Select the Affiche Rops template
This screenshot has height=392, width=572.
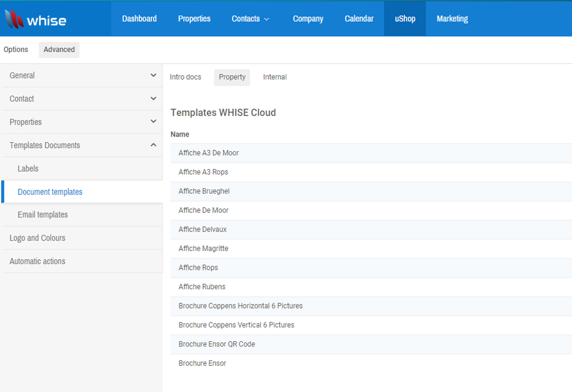371,267
